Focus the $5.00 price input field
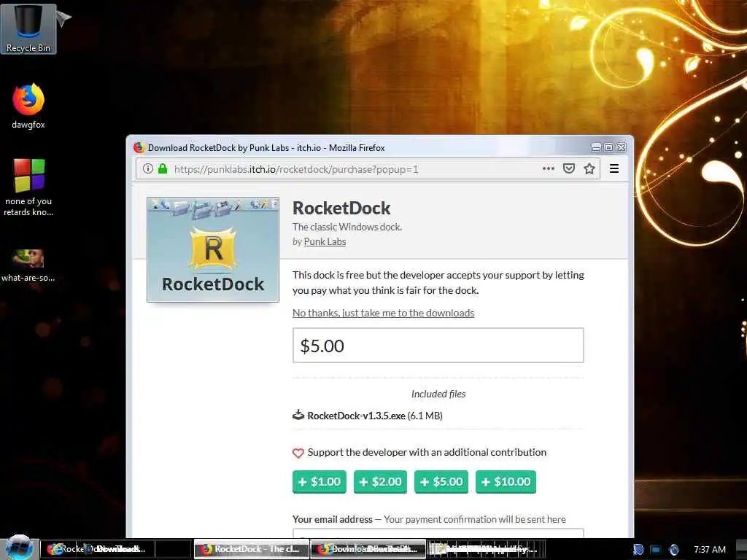Viewport: 747px width, 560px height. 438,345
